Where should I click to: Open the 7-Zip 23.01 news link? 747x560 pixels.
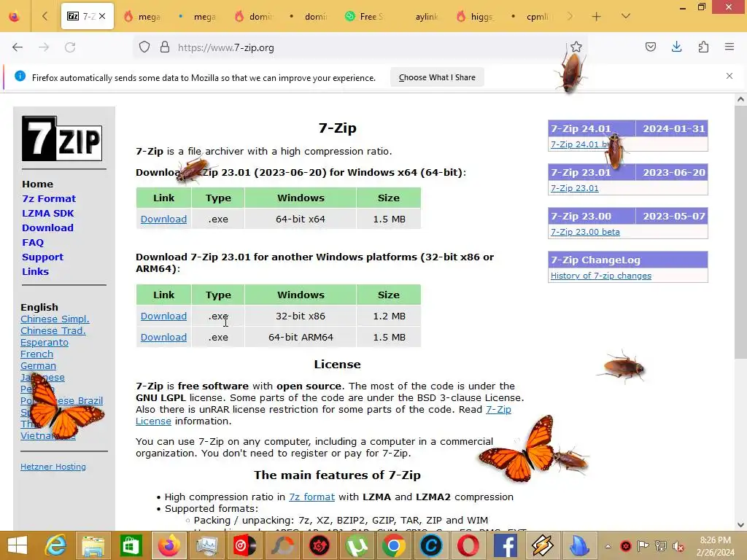575,188
